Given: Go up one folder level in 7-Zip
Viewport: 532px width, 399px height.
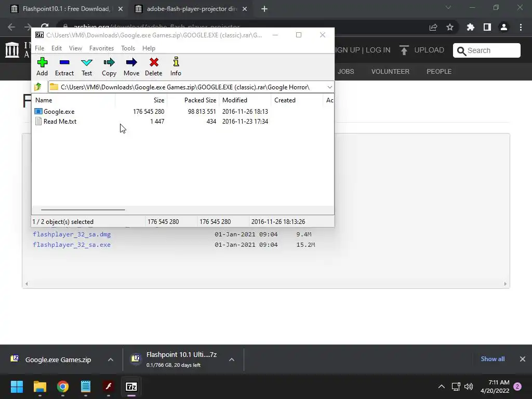Looking at the screenshot, I should [38, 87].
